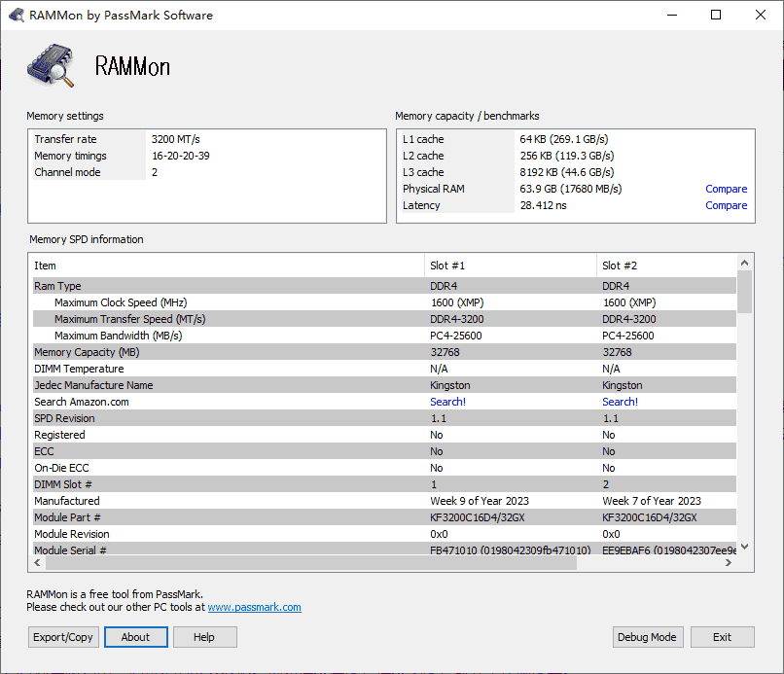Click the L3 cache value 8192 KB
Image resolution: width=784 pixels, height=674 pixels.
(567, 172)
